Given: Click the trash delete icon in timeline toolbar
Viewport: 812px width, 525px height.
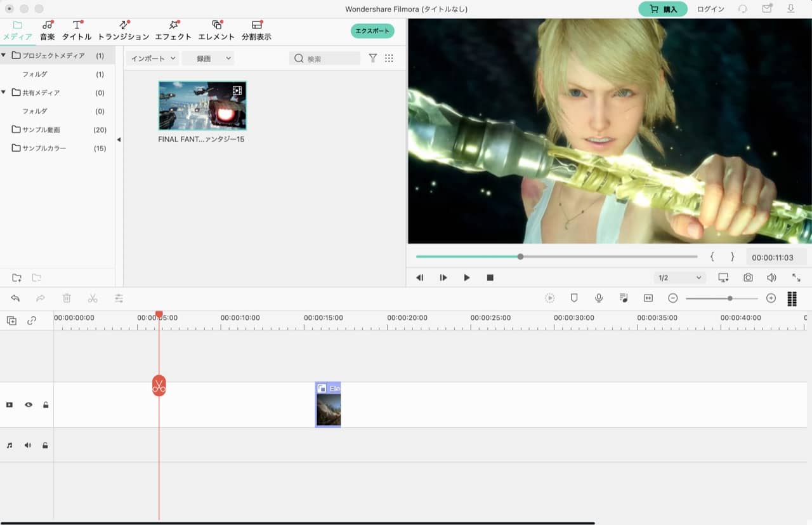Looking at the screenshot, I should (67, 298).
